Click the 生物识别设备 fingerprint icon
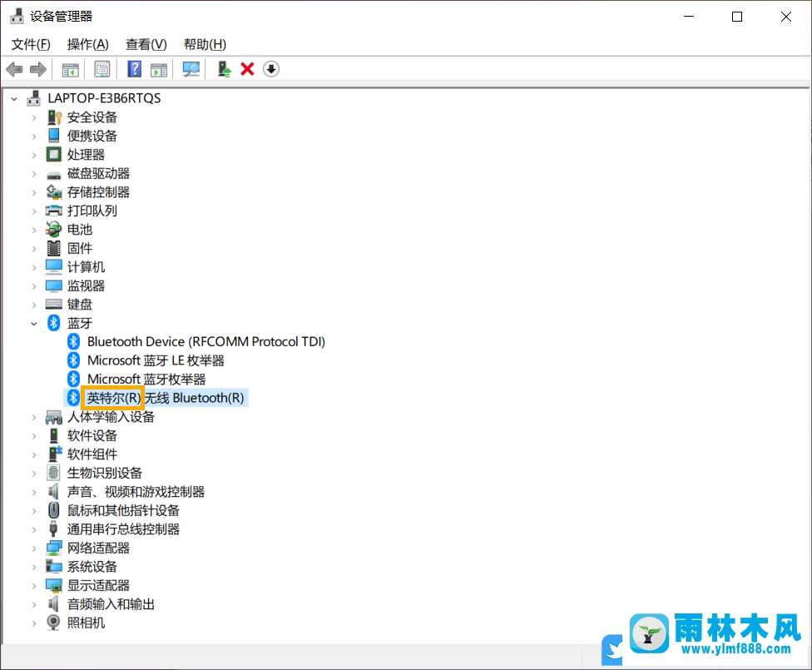This screenshot has width=812, height=670. 53,473
